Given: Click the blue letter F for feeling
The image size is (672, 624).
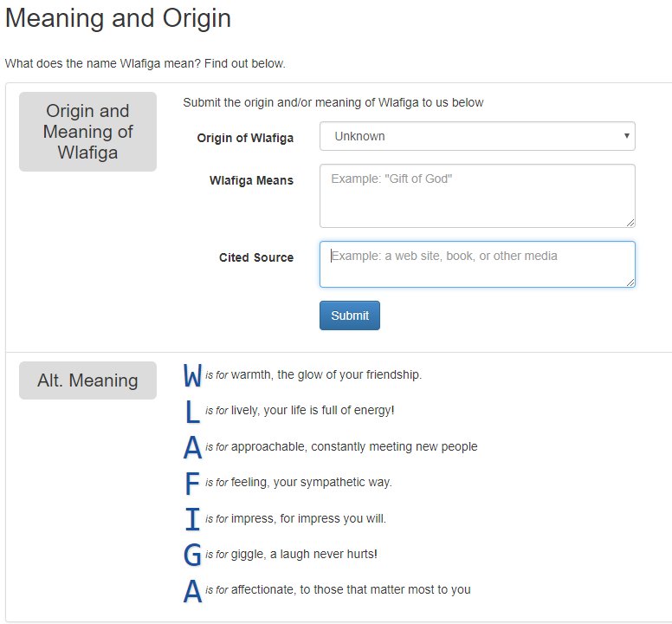Looking at the screenshot, I should (192, 483).
